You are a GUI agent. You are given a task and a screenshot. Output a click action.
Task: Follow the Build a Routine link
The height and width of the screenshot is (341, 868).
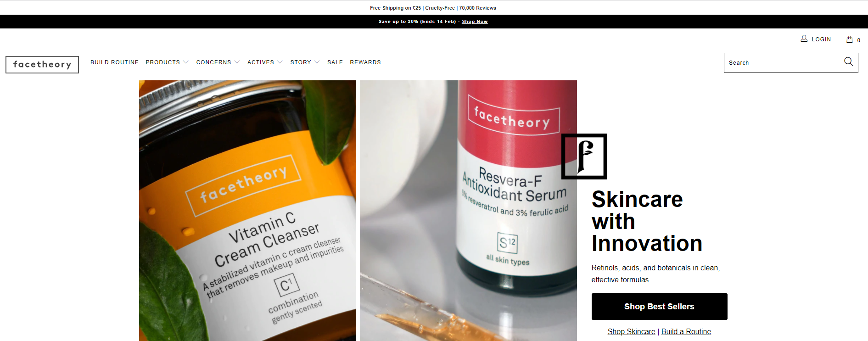point(686,331)
